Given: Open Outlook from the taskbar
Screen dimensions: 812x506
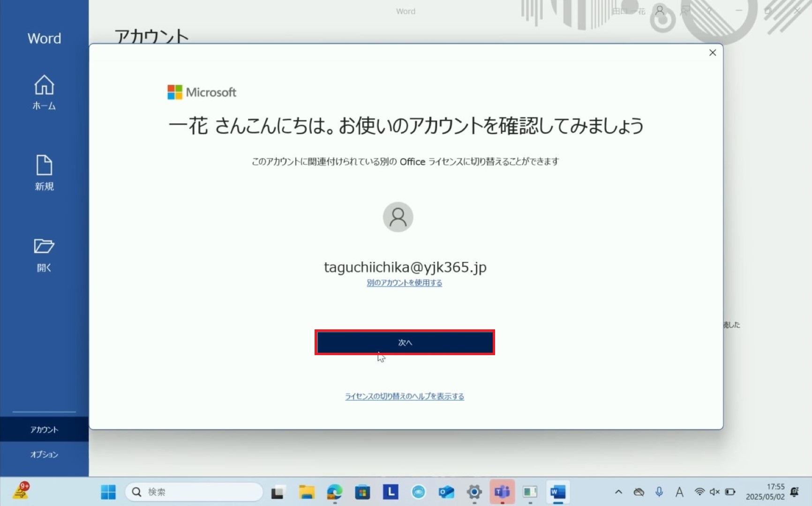Looking at the screenshot, I should (x=446, y=492).
